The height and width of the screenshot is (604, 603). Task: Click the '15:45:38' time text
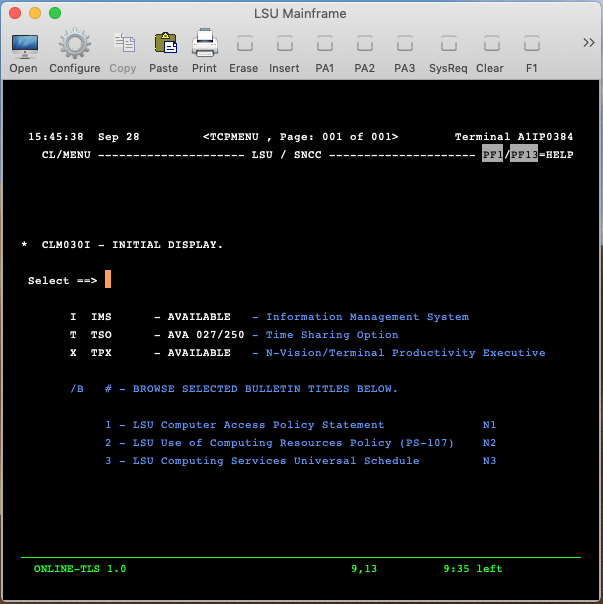click(x=56, y=137)
